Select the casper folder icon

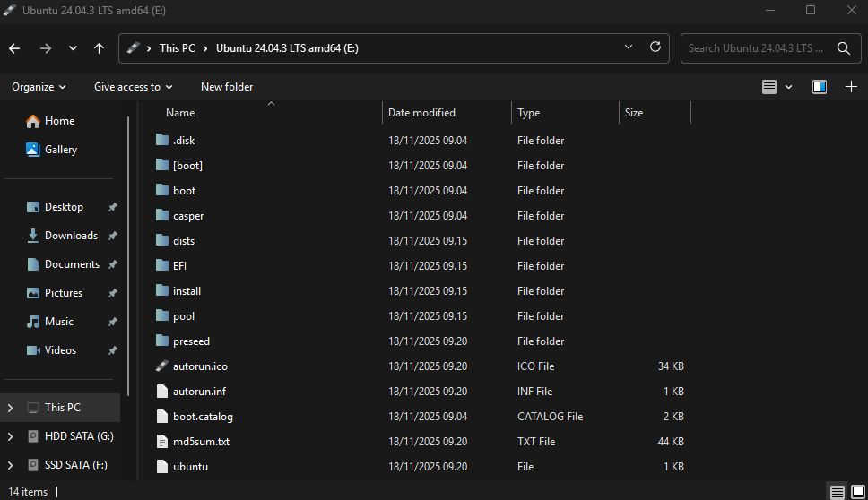(162, 216)
